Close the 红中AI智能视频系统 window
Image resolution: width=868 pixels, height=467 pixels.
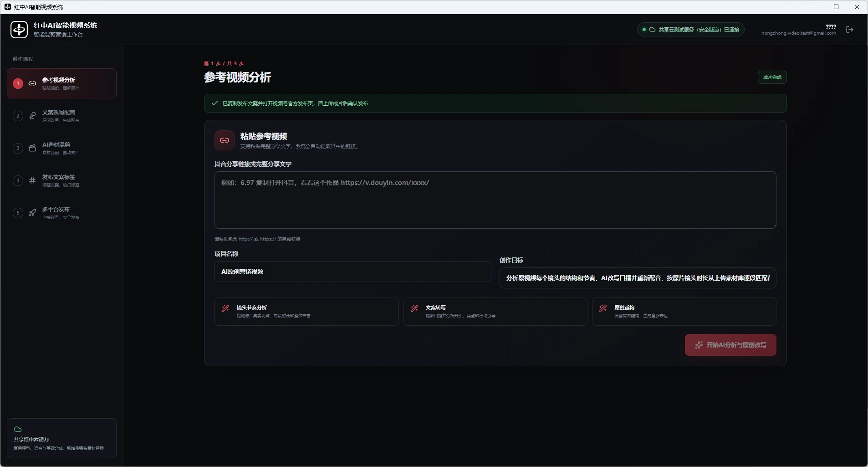point(857,7)
